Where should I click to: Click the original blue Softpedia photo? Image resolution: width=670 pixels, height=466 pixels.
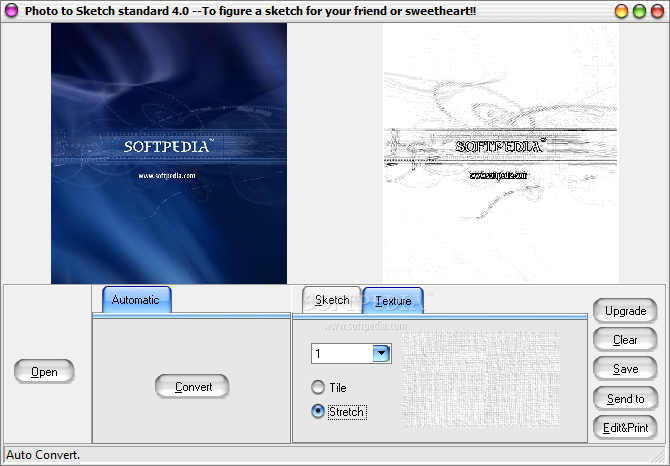coord(169,153)
